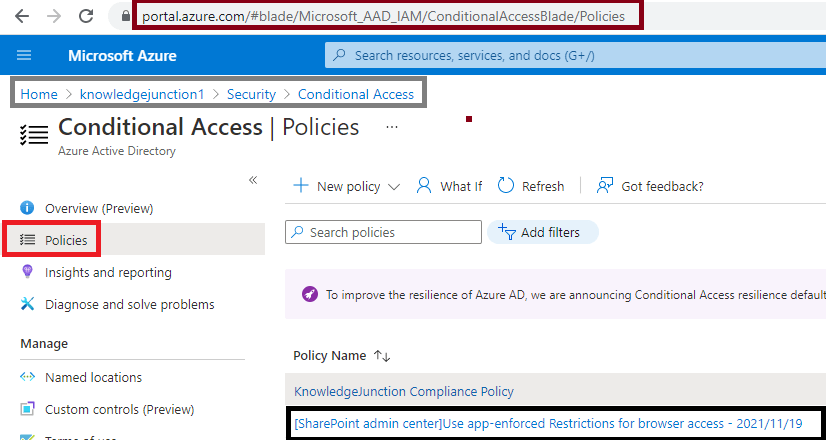Viewport: 826px width, 440px height.
Task: Click Got feedback?
Action: [650, 186]
